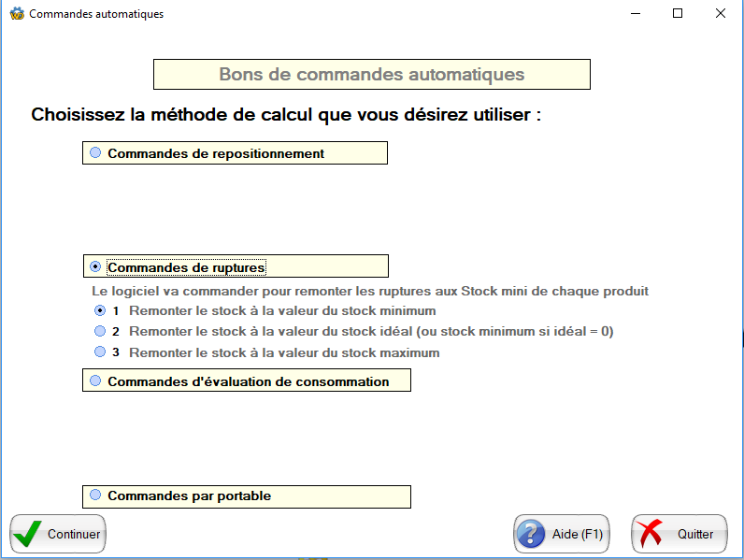Viewport: 744px width, 560px height.
Task: Select Commandes d'évaluation de consommation radio button
Action: click(95, 381)
